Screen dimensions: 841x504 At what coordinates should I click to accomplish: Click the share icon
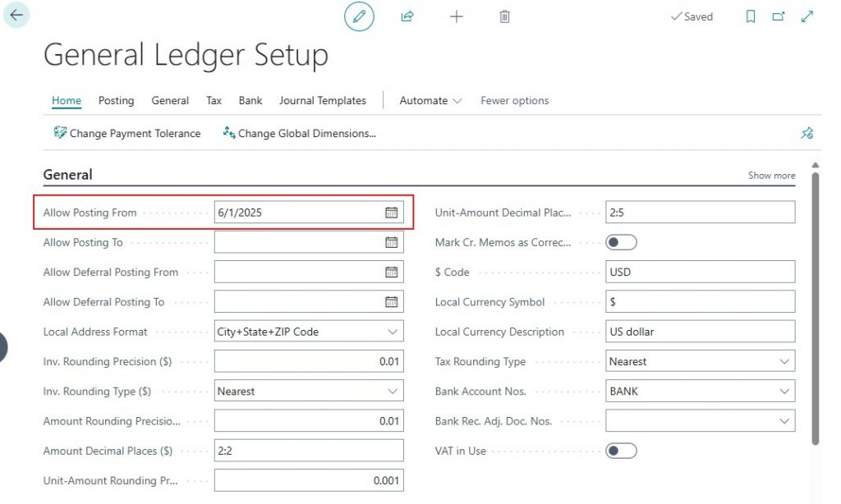407,16
